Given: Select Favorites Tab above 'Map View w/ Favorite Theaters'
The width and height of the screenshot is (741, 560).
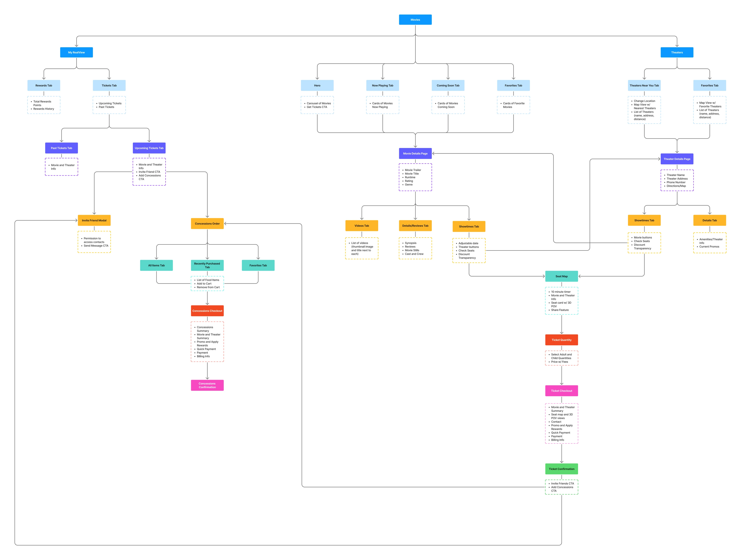Looking at the screenshot, I should tap(709, 85).
